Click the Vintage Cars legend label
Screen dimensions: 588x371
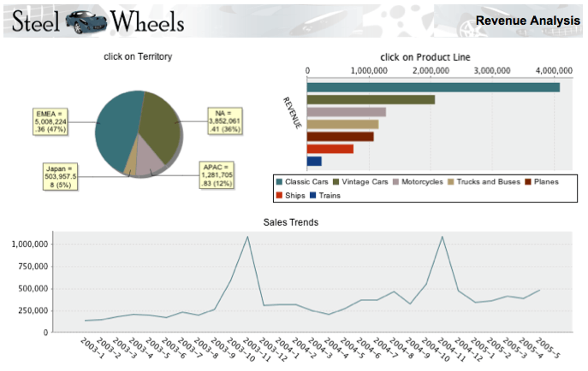[365, 182]
